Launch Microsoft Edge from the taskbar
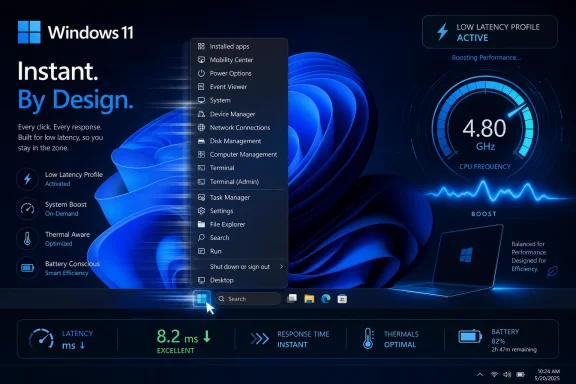The image size is (576, 384). (326, 299)
